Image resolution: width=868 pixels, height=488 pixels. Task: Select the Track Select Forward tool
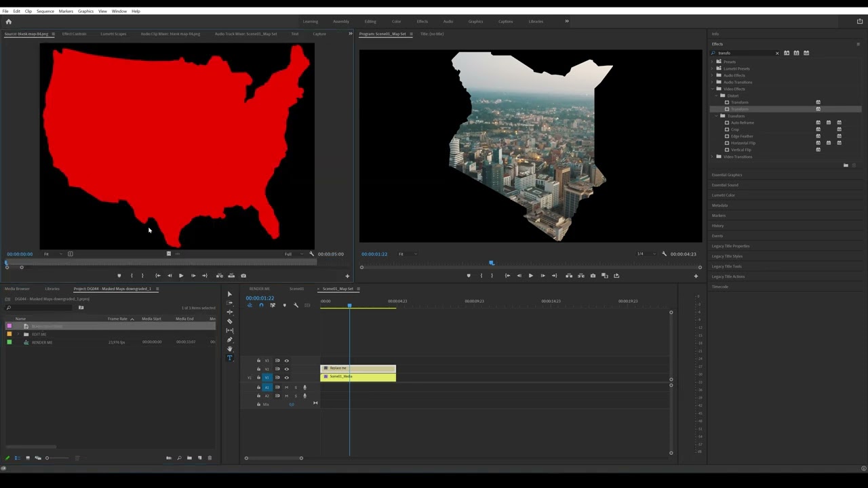click(229, 303)
